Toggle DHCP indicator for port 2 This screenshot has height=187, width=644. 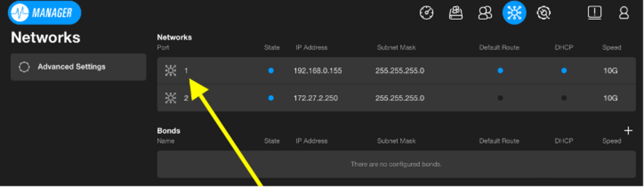[x=564, y=98]
